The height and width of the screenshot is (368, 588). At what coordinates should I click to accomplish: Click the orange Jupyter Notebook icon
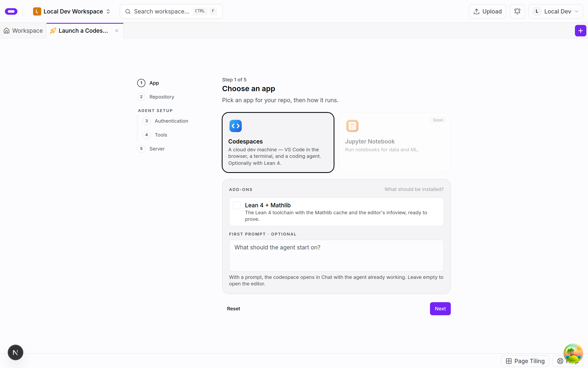pos(352,126)
